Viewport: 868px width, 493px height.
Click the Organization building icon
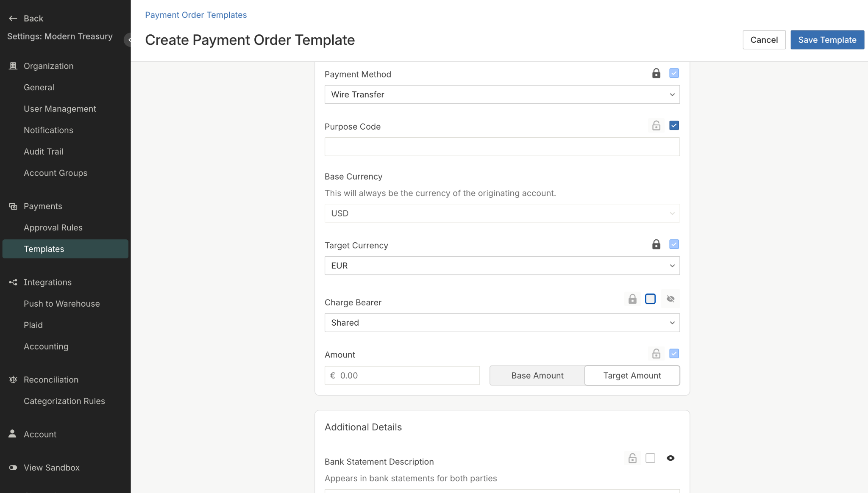pos(13,66)
